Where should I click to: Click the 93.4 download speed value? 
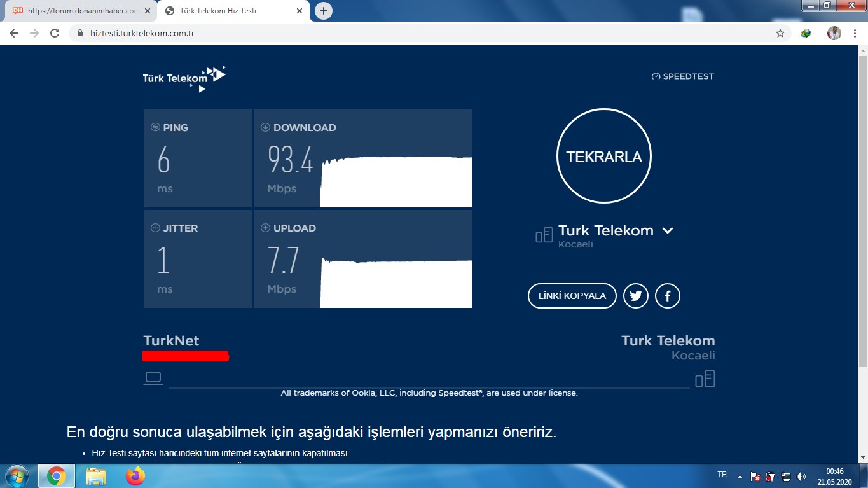tap(291, 160)
